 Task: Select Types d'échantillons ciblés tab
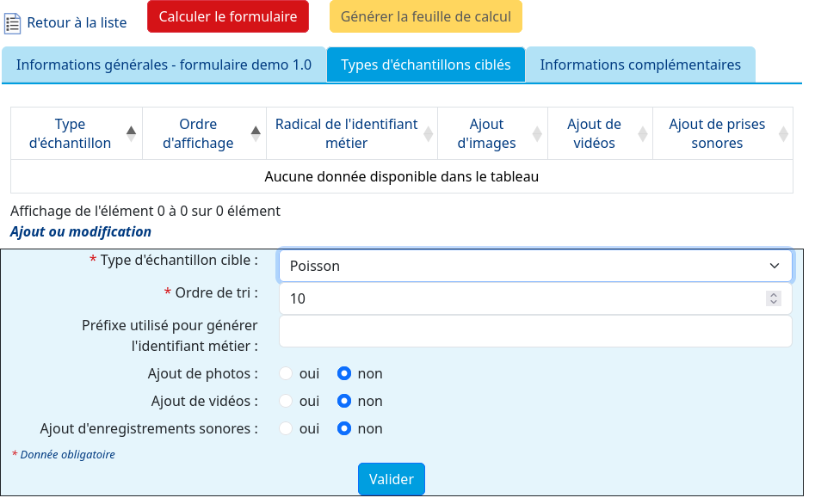pos(426,65)
